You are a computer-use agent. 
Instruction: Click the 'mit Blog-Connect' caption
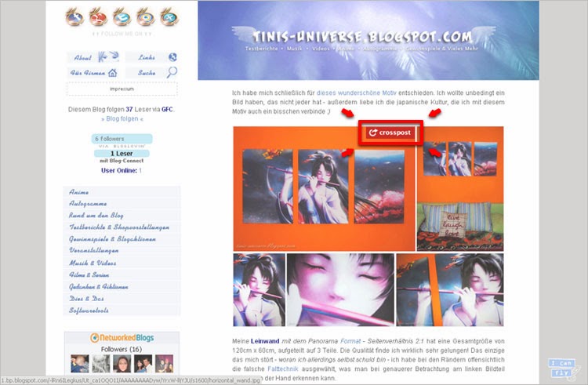(x=122, y=161)
